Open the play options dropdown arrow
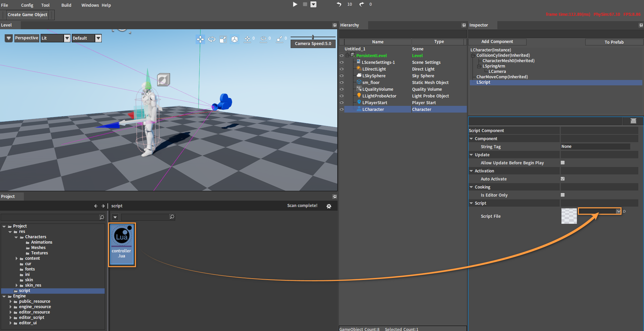The width and height of the screenshot is (644, 331). [313, 4]
